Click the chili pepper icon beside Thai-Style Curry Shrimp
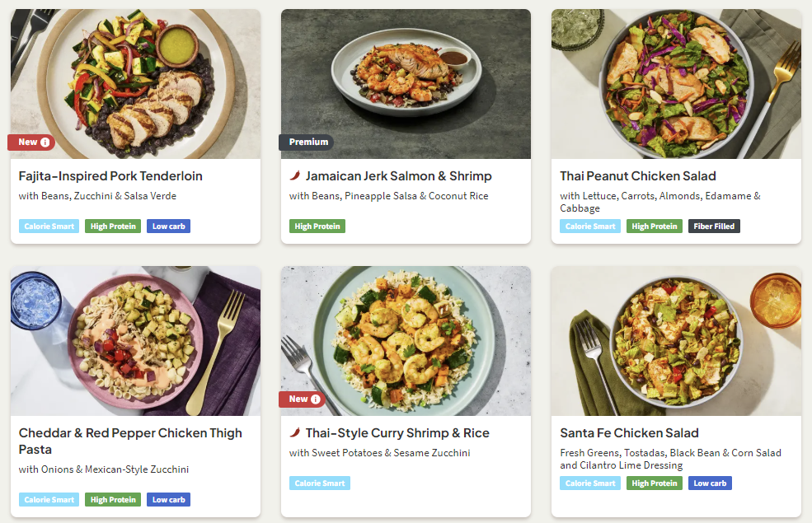Viewport: 812px width, 523px height. point(295,433)
